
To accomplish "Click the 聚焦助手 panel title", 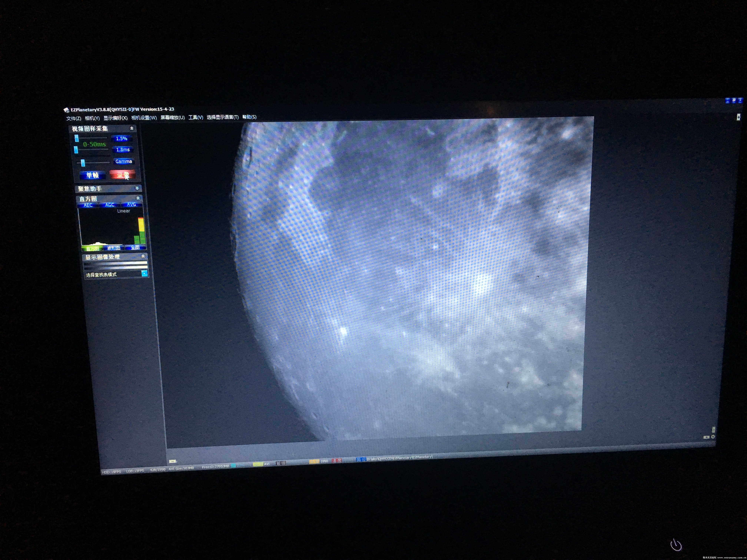I will [90, 189].
